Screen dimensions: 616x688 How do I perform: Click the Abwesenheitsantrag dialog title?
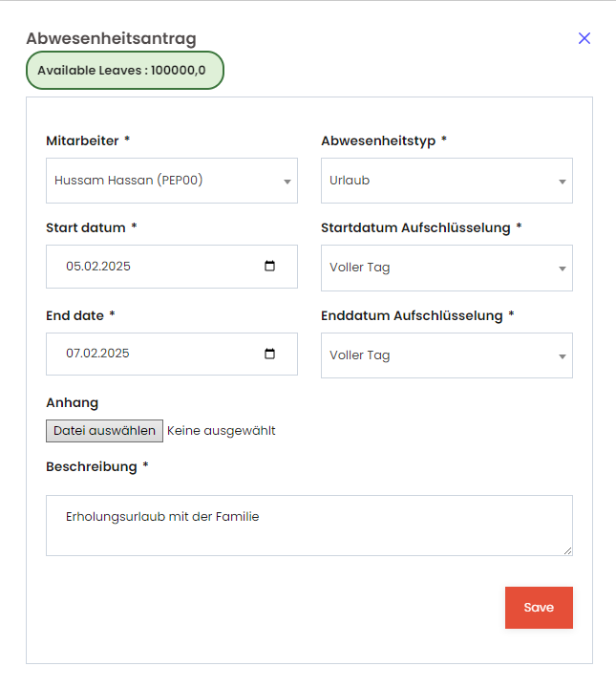tap(112, 38)
